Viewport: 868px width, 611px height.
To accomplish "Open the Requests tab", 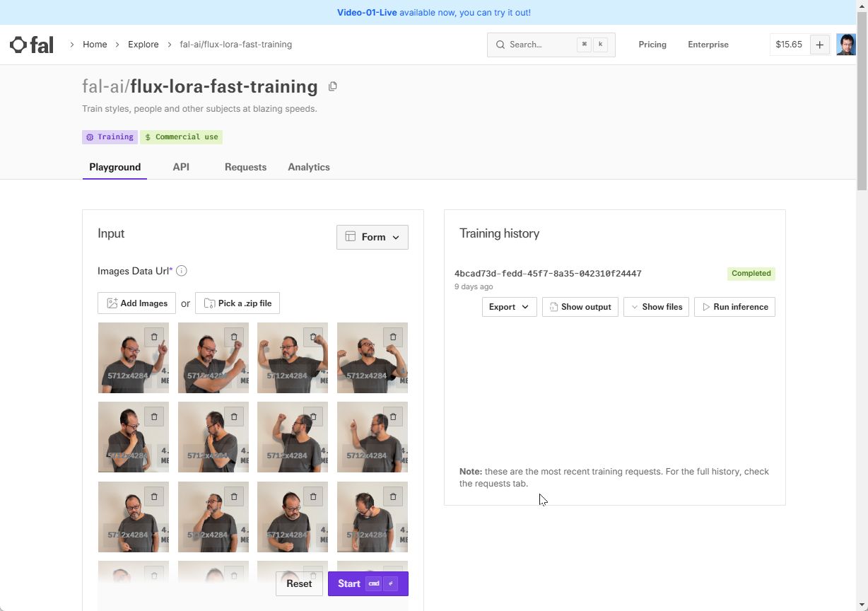I will [245, 167].
